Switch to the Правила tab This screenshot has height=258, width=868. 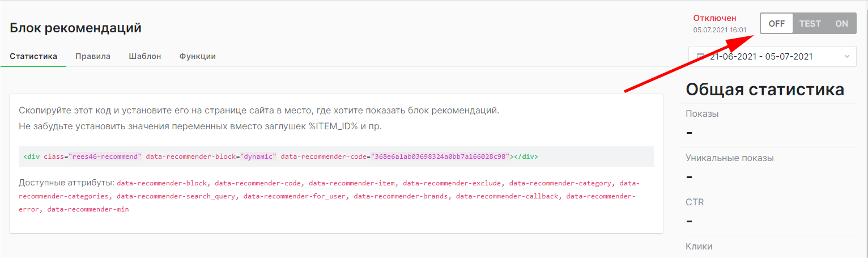[x=93, y=56]
